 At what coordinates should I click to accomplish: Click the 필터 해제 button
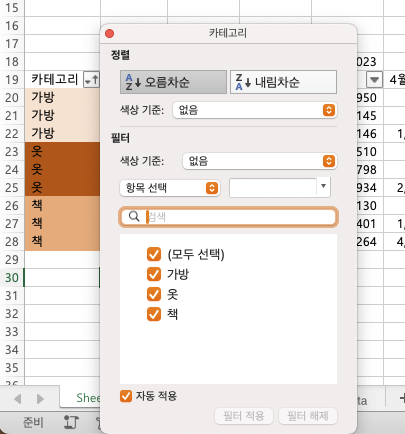click(308, 416)
